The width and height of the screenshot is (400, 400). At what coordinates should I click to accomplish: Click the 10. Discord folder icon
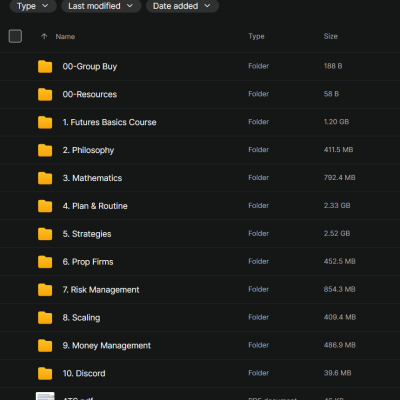pos(45,374)
